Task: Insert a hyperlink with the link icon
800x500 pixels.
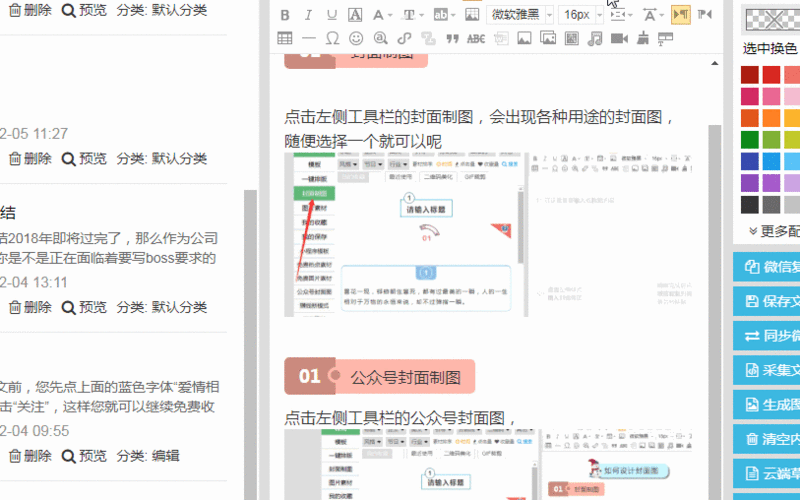Action: click(x=404, y=38)
